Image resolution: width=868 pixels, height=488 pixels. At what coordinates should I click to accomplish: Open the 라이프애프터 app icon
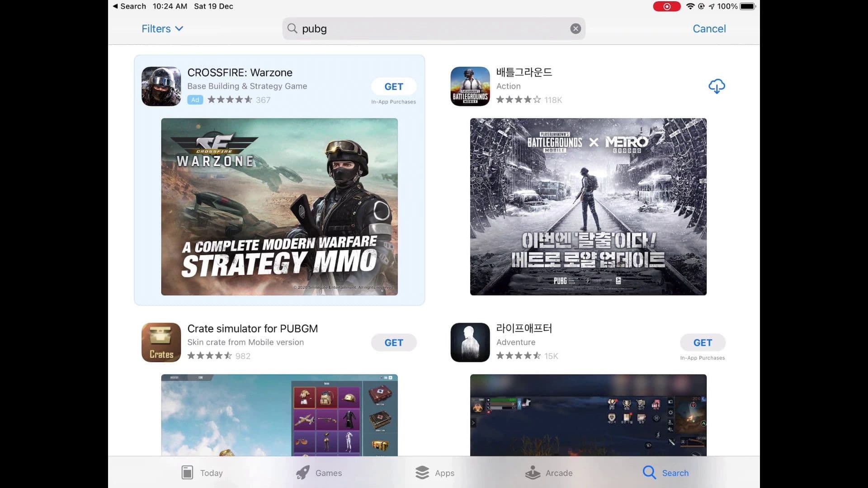(x=470, y=342)
